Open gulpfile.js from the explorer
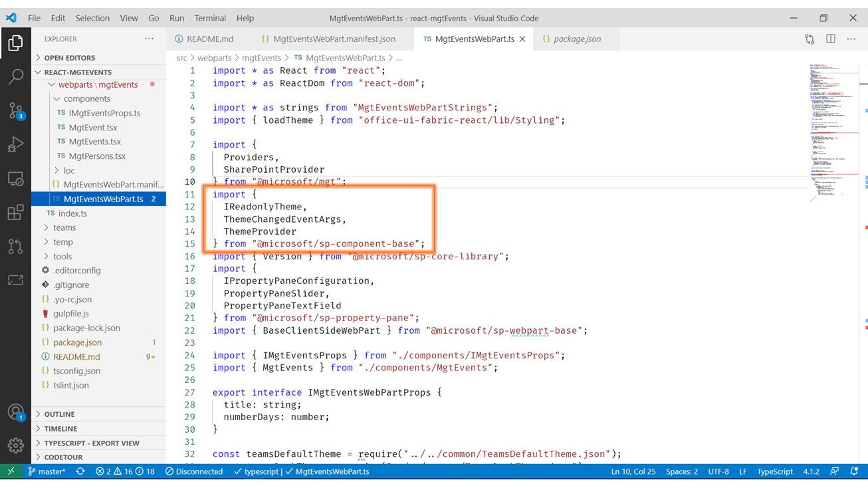This screenshot has height=488, width=868. (71, 313)
